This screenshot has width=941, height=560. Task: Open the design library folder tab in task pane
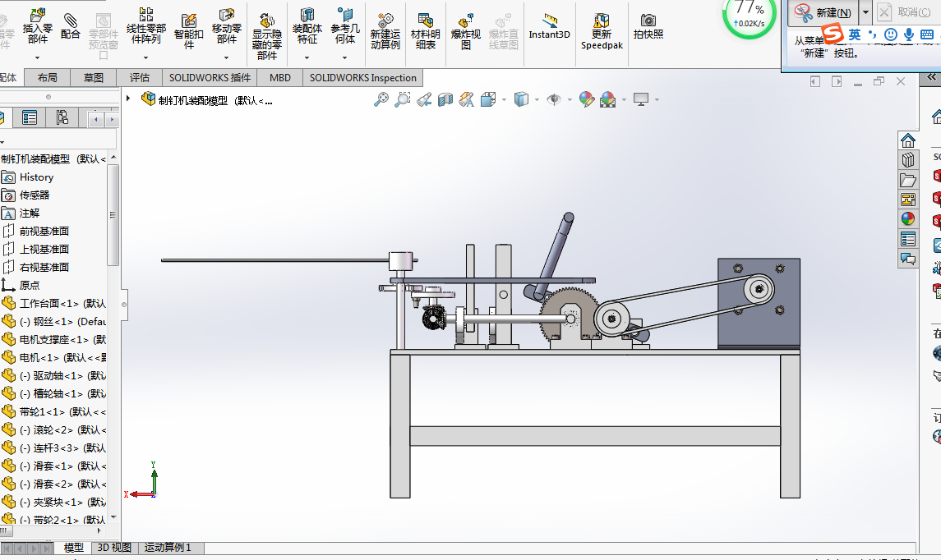point(907,179)
